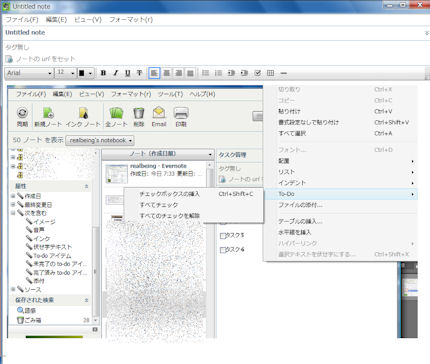The width and height of the screenshot is (430, 364).
Task: Collapse the 次を含む tree node
Action: (13, 213)
